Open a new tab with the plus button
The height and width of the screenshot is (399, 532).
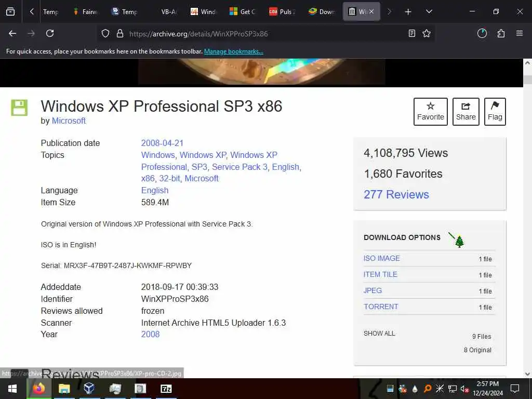[408, 12]
